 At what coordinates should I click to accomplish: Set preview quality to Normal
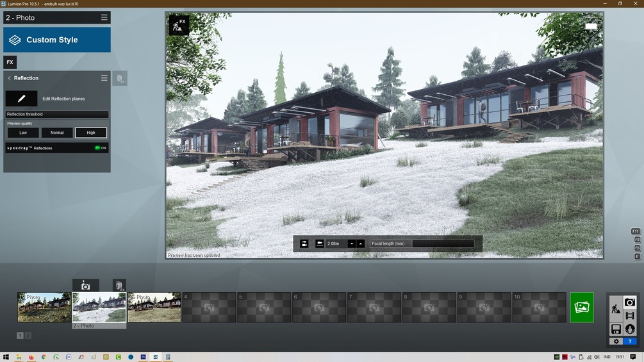(x=57, y=133)
